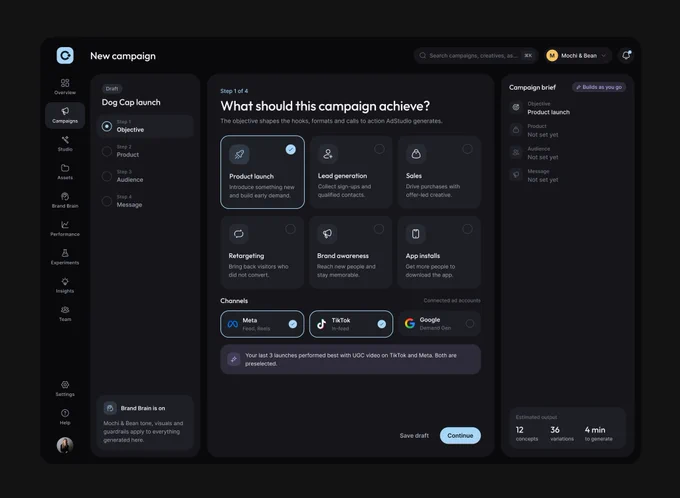Click the Draft status badge
Screen dimensions: 680x498
click(x=112, y=88)
